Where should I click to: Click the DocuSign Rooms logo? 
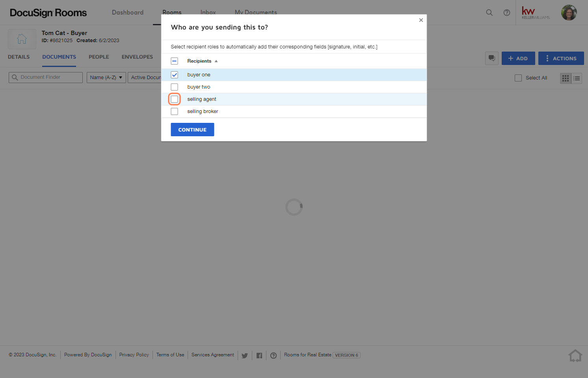[x=48, y=13]
